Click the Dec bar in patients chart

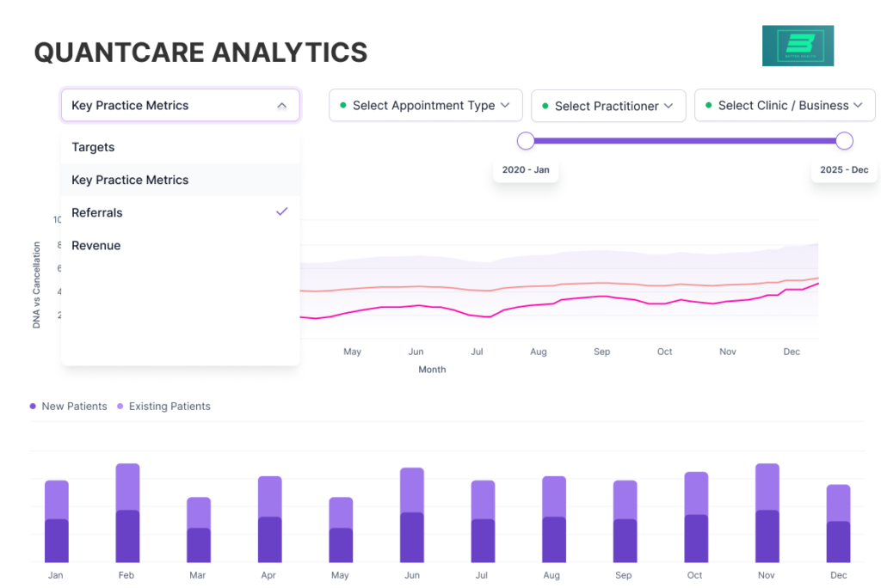pos(838,524)
